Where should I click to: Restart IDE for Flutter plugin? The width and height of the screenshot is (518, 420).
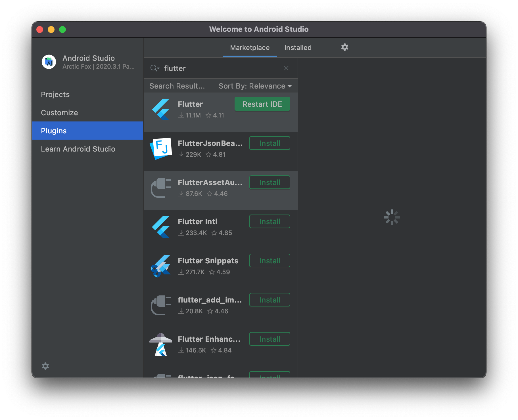[x=262, y=104]
